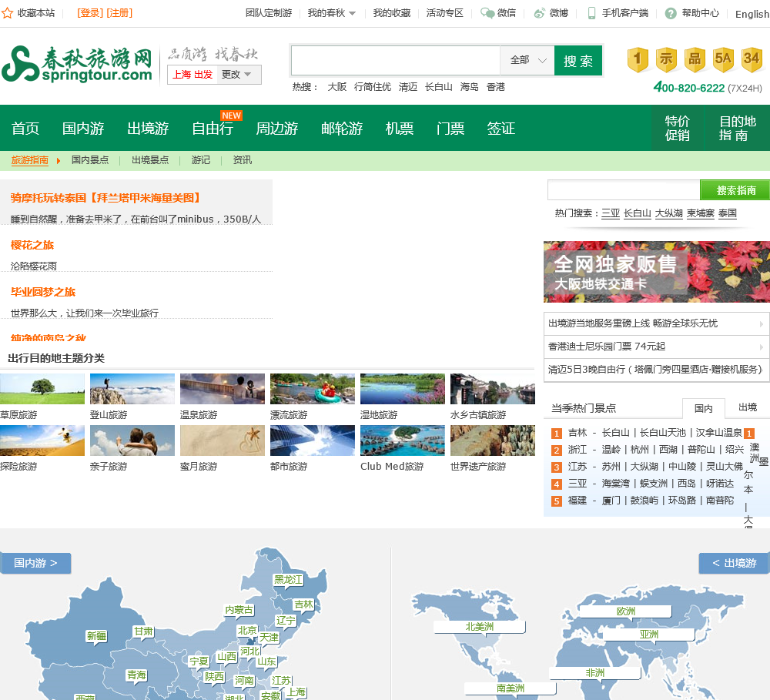
Task: Click the Springtour logo
Action: [77, 64]
